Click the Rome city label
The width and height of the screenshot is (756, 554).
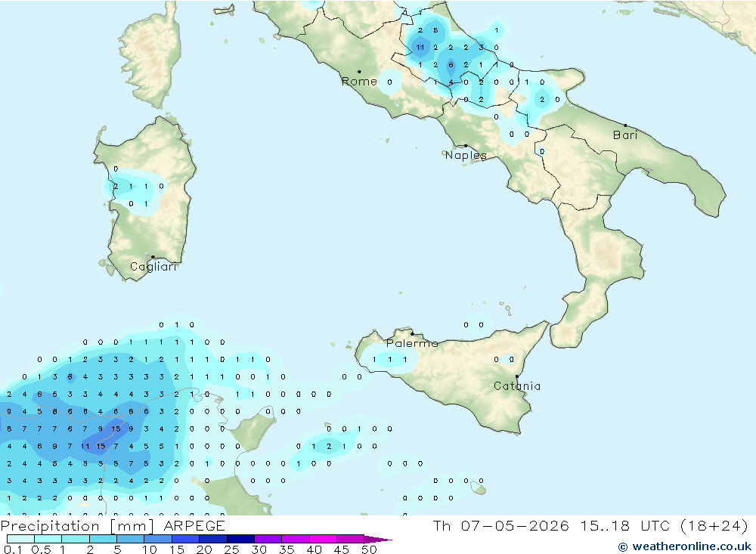click(x=359, y=82)
